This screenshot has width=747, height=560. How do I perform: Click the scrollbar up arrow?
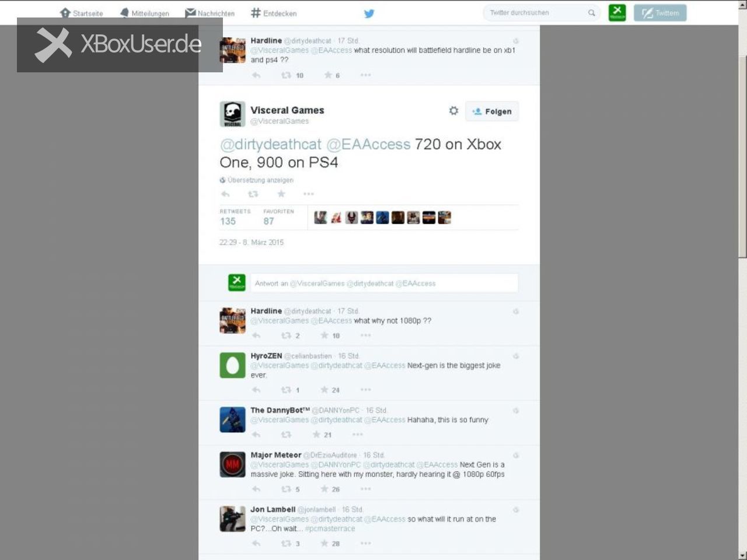[x=742, y=5]
